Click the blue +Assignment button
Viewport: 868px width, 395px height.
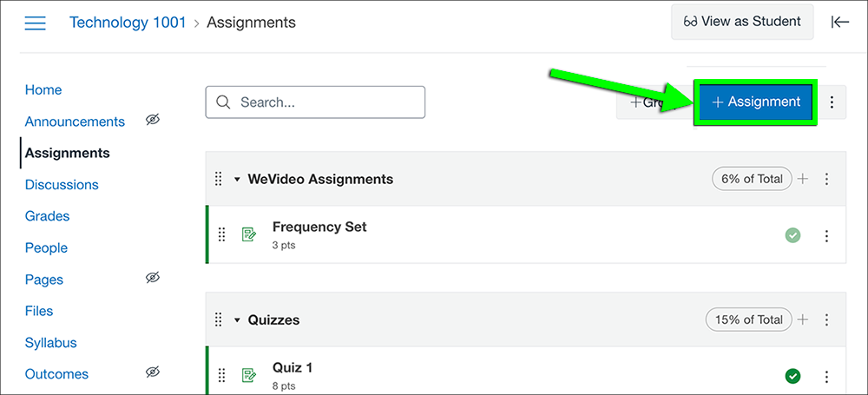[x=756, y=102]
